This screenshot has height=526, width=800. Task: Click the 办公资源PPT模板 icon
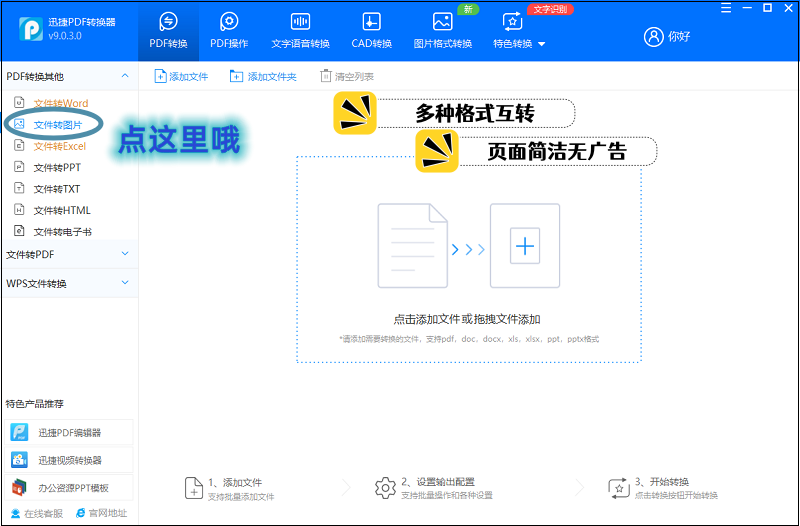19,488
